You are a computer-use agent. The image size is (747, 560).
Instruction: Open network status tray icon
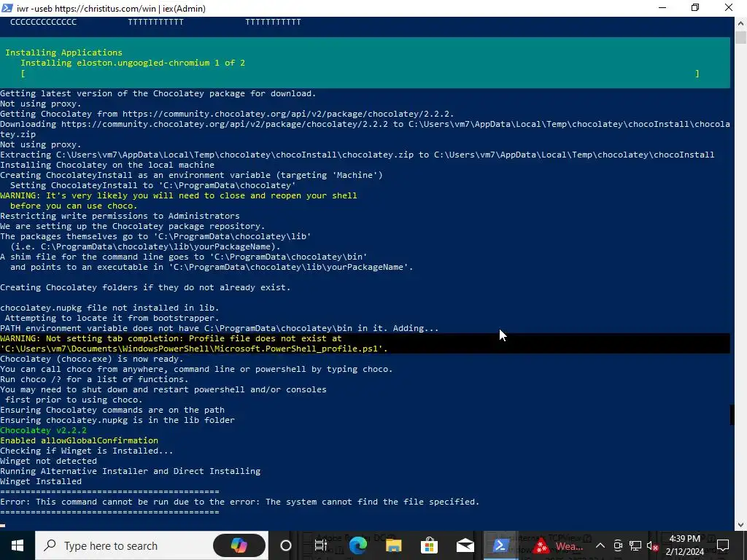(x=635, y=545)
